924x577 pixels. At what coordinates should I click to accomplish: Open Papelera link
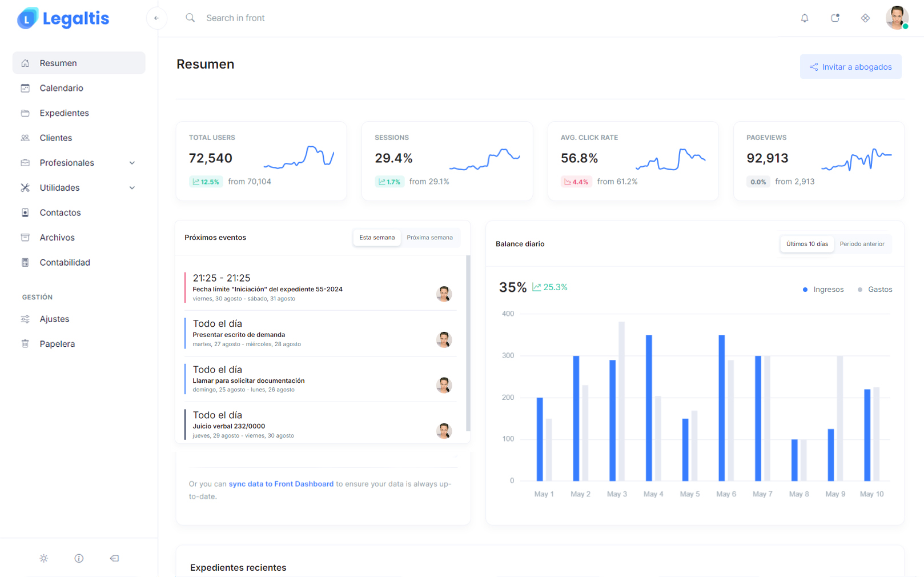coord(79,344)
